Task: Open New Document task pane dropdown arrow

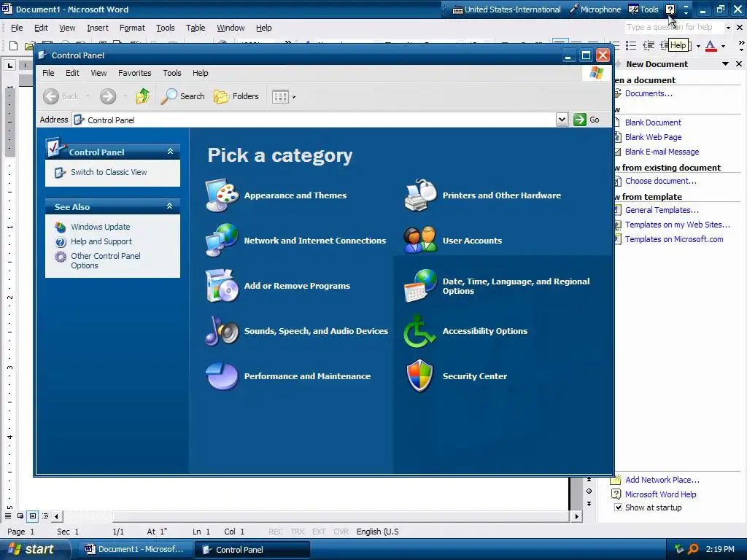Action: pyautogui.click(x=725, y=64)
